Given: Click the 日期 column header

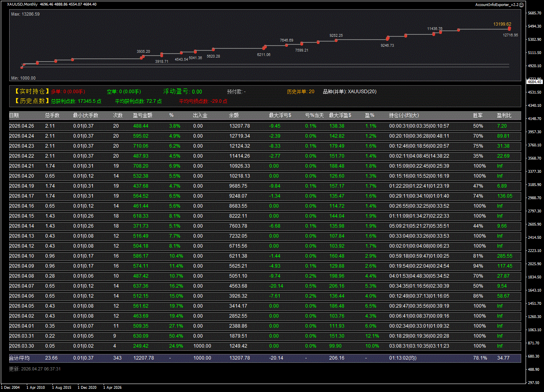Looking at the screenshot, I should tap(14, 116).
